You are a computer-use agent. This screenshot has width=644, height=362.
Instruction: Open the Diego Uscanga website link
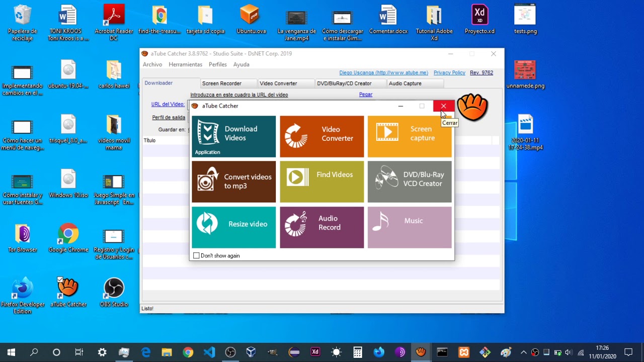pyautogui.click(x=383, y=72)
